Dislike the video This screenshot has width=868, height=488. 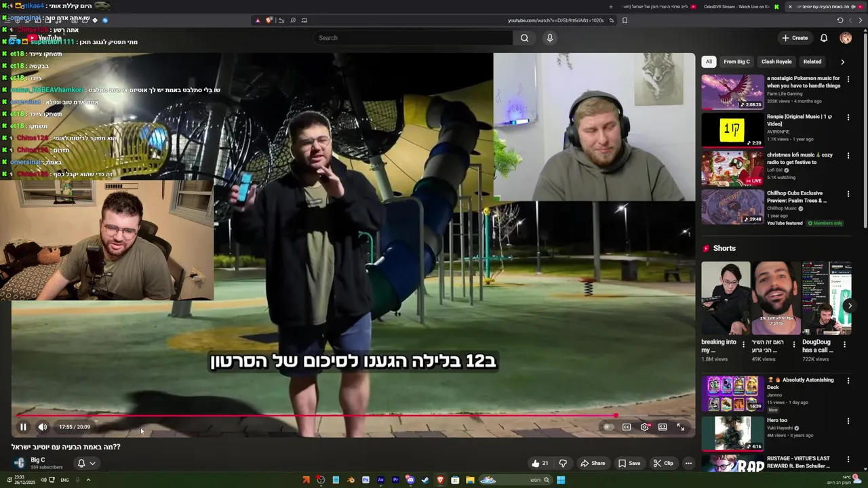(x=563, y=464)
